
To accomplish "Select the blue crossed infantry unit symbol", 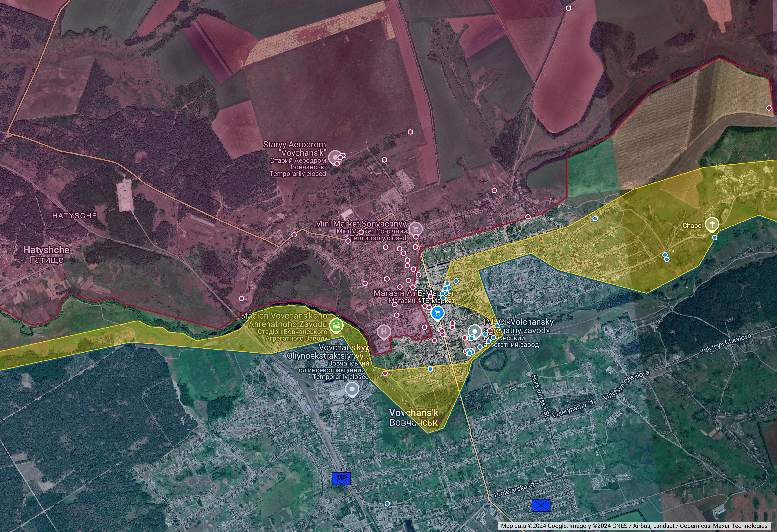I will click(541, 505).
